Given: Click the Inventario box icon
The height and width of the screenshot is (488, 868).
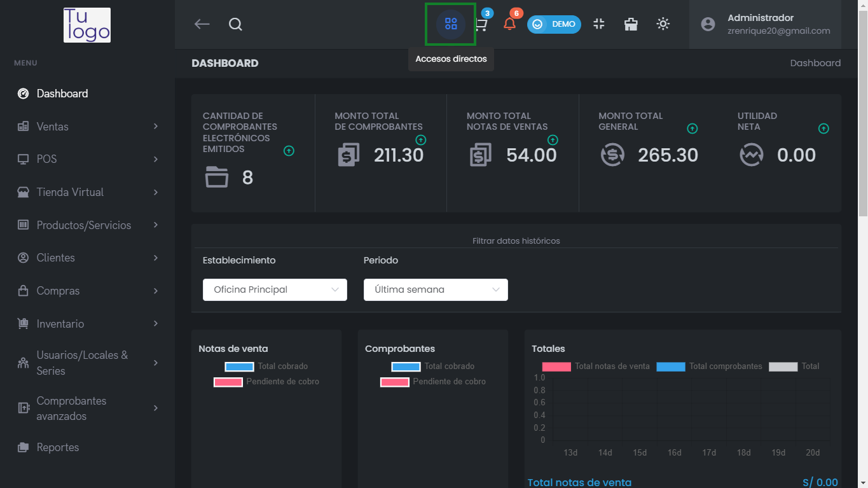Looking at the screenshot, I should 22,323.
